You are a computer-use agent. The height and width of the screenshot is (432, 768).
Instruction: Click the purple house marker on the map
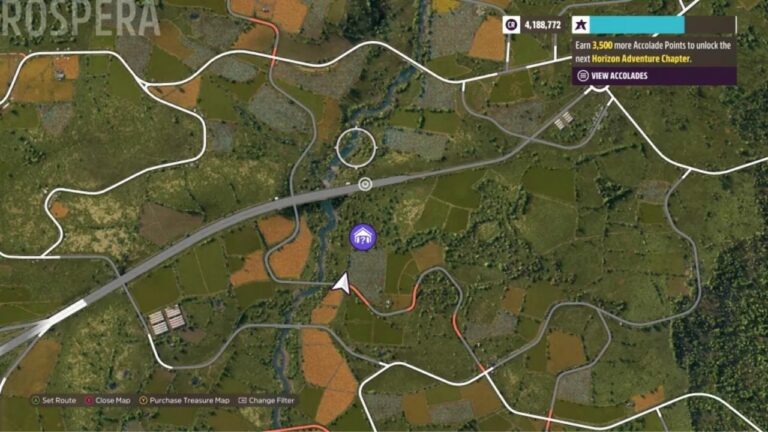point(363,237)
